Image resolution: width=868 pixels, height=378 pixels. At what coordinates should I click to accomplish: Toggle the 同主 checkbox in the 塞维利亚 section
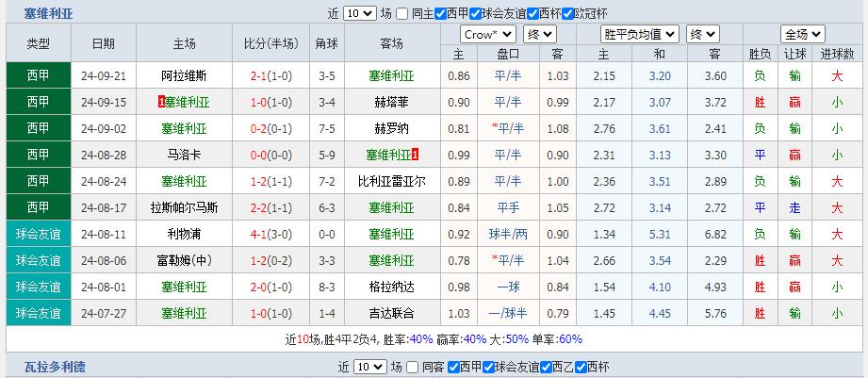click(x=402, y=14)
